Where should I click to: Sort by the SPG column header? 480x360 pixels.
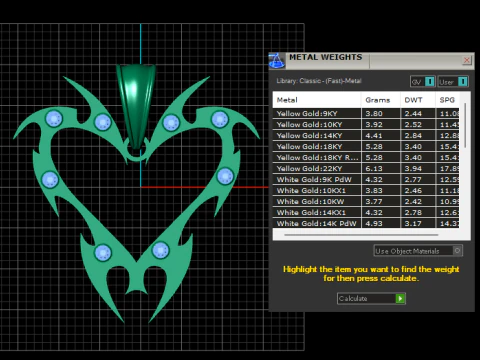447,100
